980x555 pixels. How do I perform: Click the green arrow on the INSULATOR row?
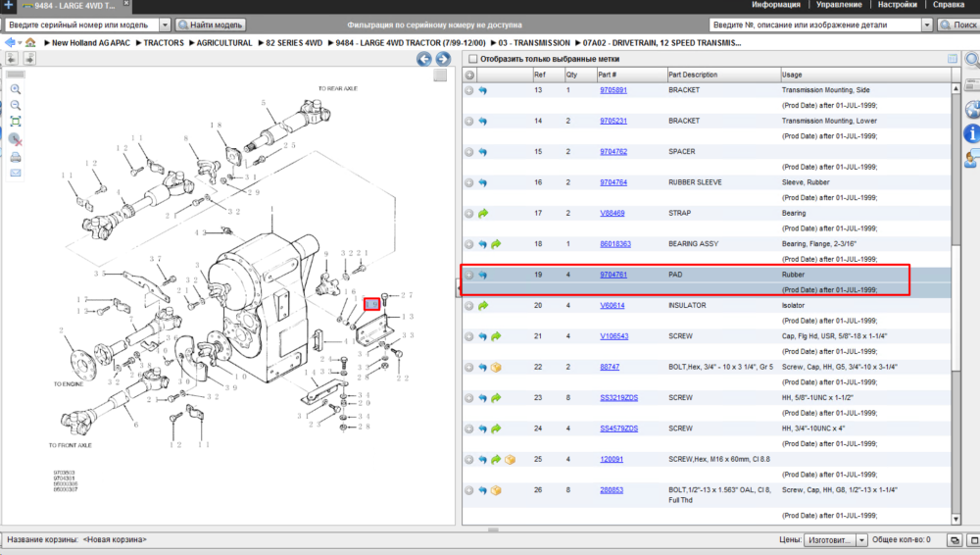[x=482, y=305]
